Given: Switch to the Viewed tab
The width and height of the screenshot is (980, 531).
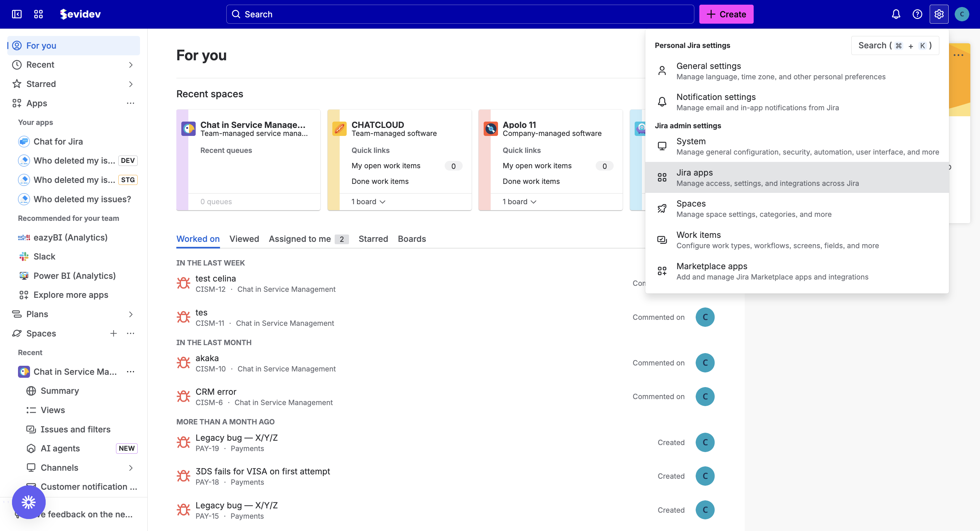Looking at the screenshot, I should click(244, 239).
